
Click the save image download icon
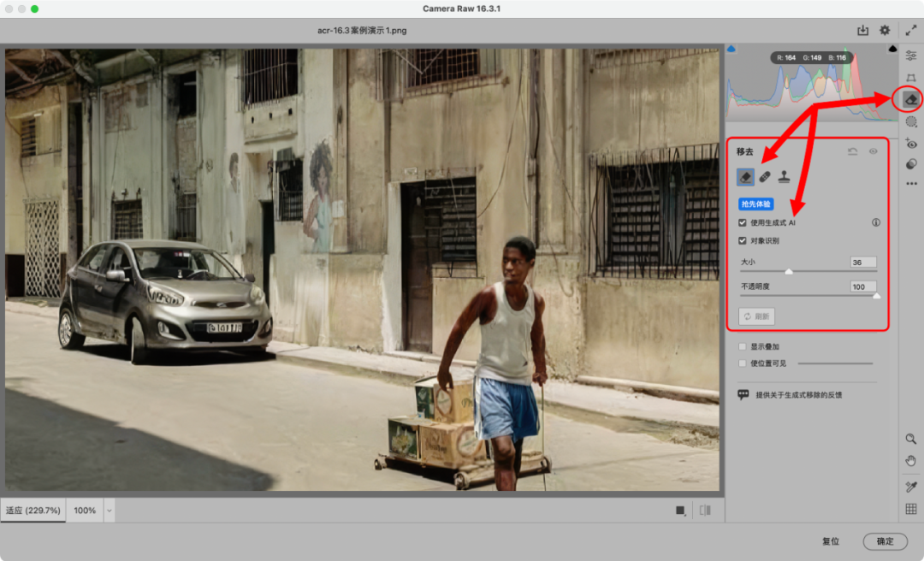coord(862,31)
